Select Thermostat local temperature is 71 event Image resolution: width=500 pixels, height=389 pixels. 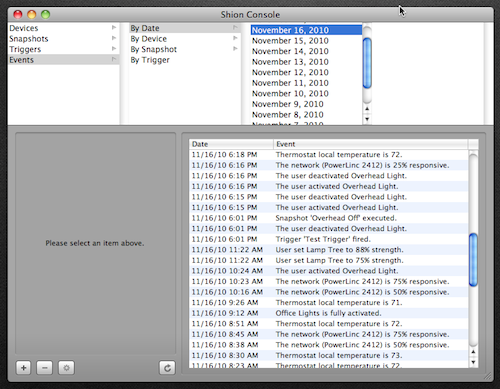[x=329, y=303]
